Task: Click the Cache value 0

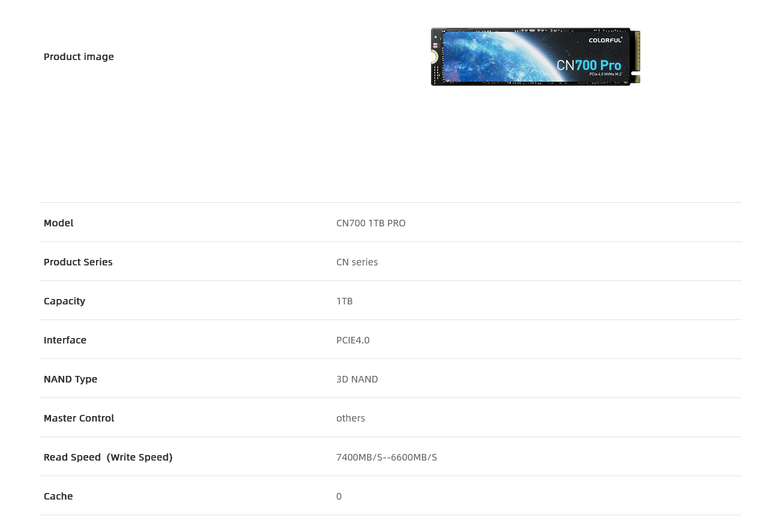Action: (339, 496)
